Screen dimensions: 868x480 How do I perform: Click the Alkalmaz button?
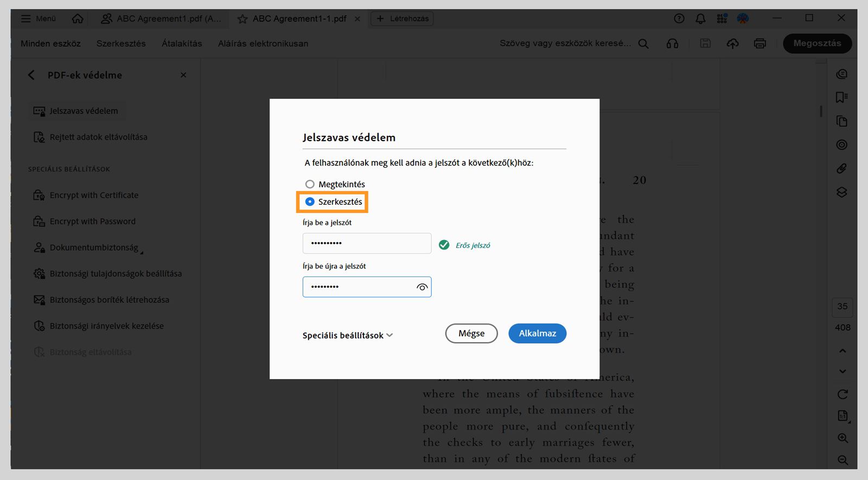coord(537,333)
